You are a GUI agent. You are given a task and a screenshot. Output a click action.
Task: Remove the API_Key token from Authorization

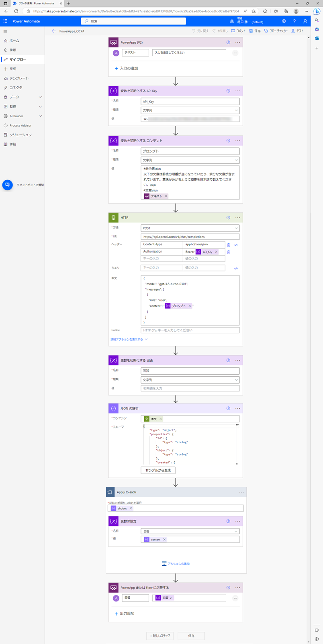[x=216, y=252]
